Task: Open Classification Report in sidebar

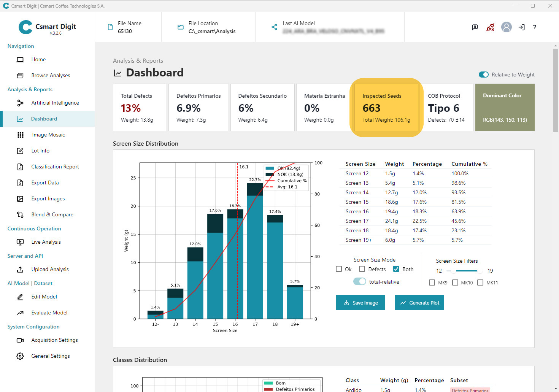Action: pos(55,167)
